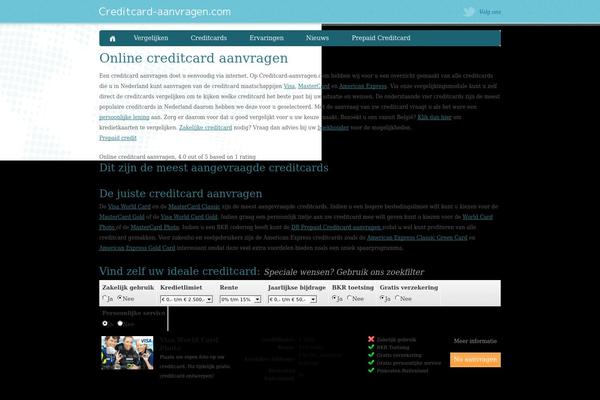Open the Visa link in intro text
The height and width of the screenshot is (400, 600).
coord(289,86)
